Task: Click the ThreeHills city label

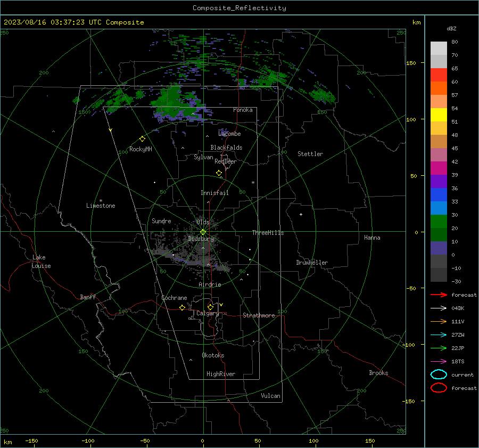Action: click(268, 233)
